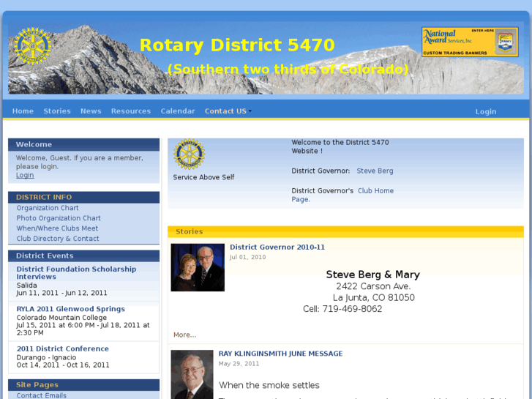
Task: Click 'Colorado Mountain College' event location
Action: pyautogui.click(x=61, y=318)
